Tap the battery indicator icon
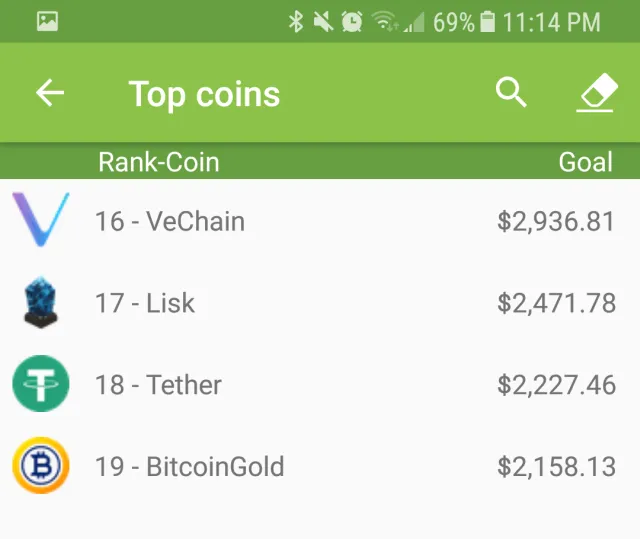Image resolution: width=640 pixels, height=539 pixels. (488, 21)
